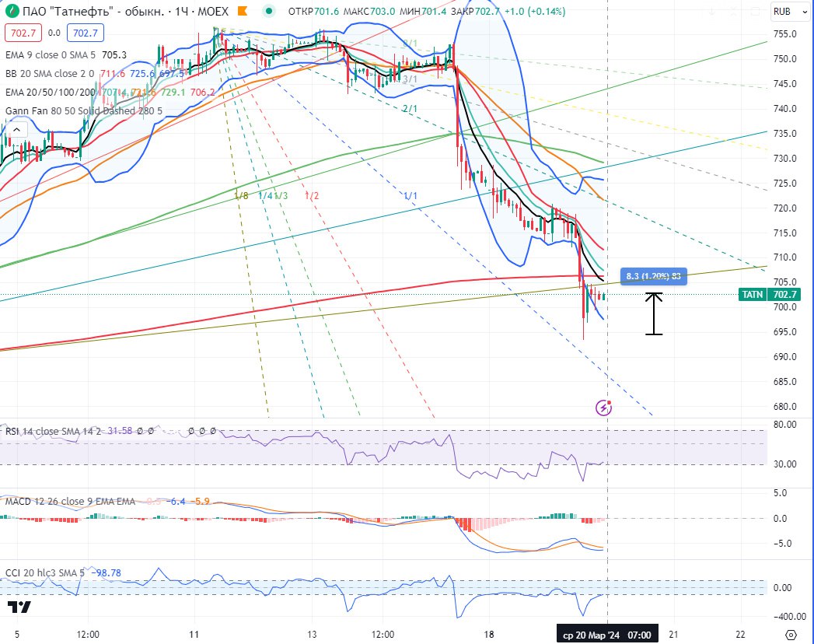
Task: Click the CCI −400.00 axis label
Action: coord(789,617)
